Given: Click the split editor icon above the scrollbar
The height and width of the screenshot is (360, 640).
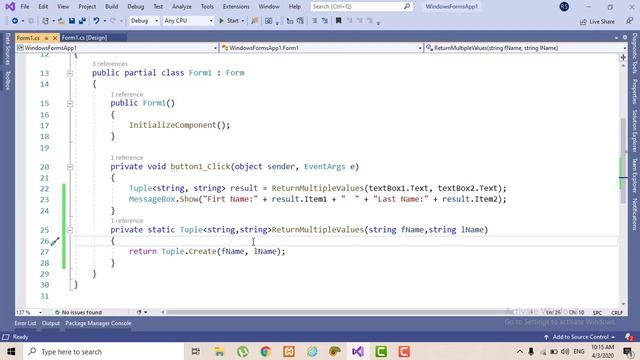Looking at the screenshot, I should [623, 58].
